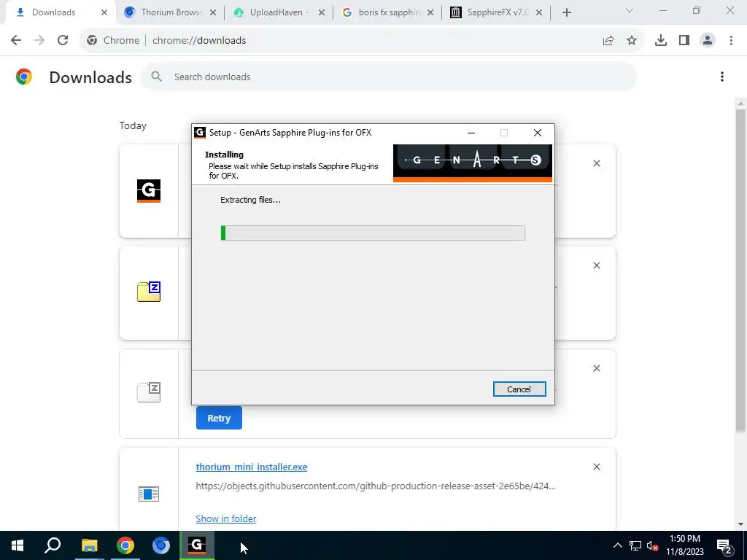Click the Chrome logo on Downloads page

24,77
